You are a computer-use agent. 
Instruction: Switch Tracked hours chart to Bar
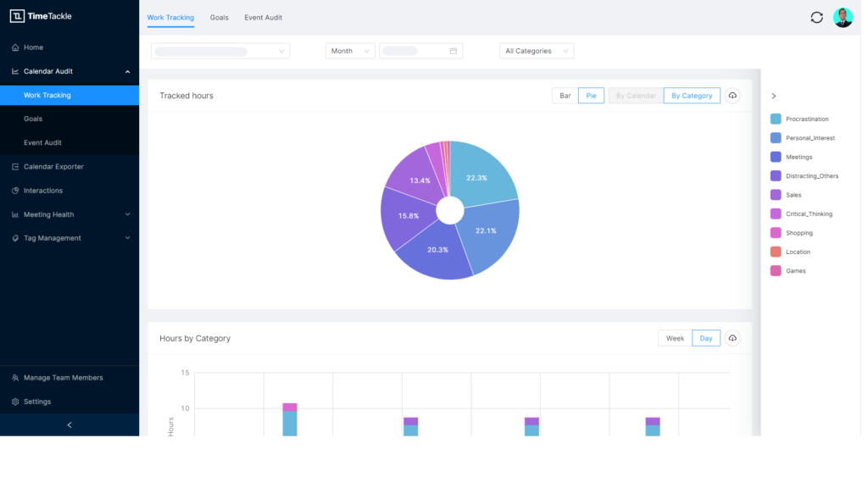point(565,96)
